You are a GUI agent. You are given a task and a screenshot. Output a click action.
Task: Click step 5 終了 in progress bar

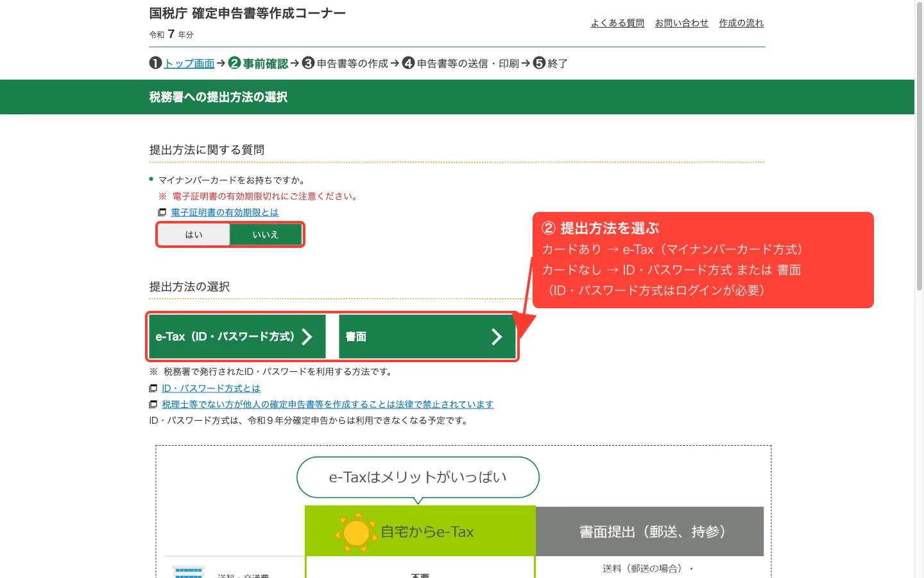click(551, 64)
